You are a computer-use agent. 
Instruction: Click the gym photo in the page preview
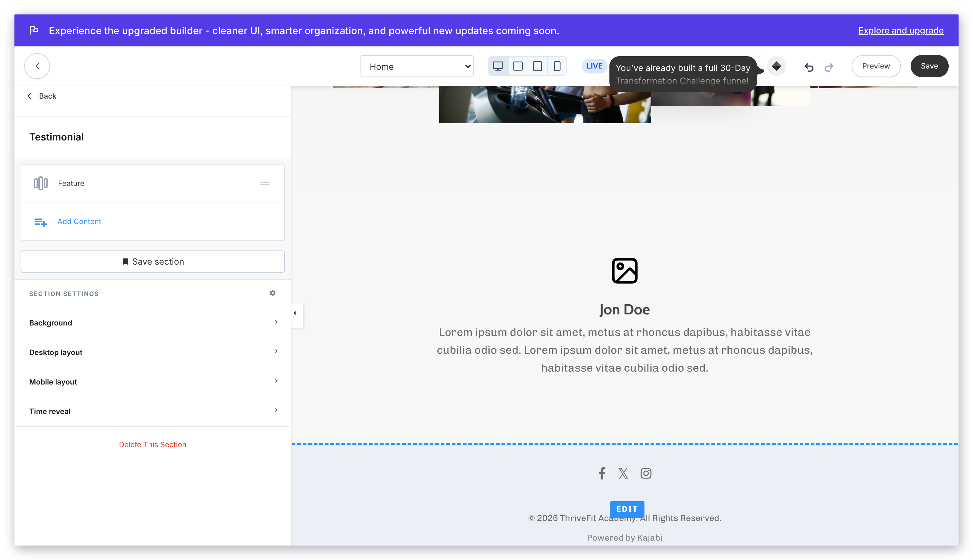[545, 104]
